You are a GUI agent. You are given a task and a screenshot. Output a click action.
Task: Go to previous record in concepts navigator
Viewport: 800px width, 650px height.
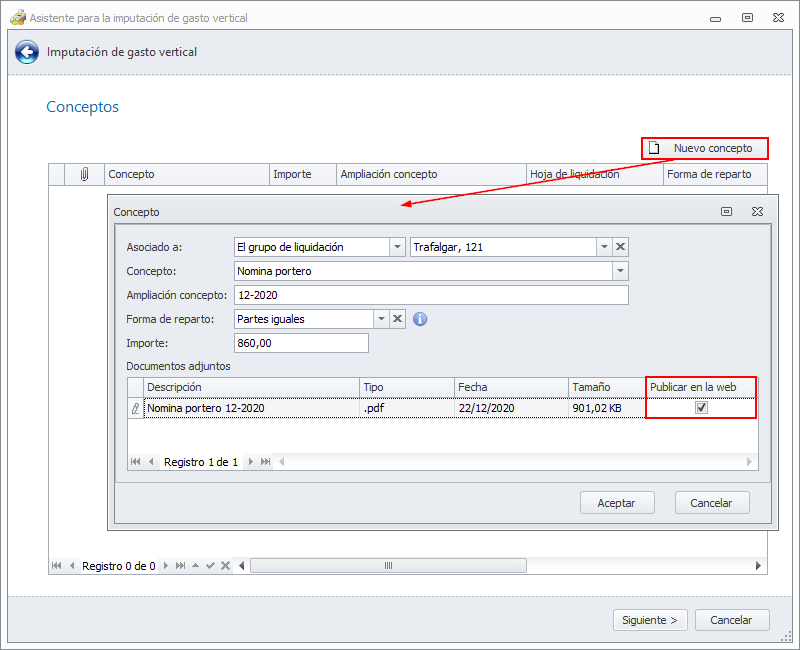coord(72,565)
